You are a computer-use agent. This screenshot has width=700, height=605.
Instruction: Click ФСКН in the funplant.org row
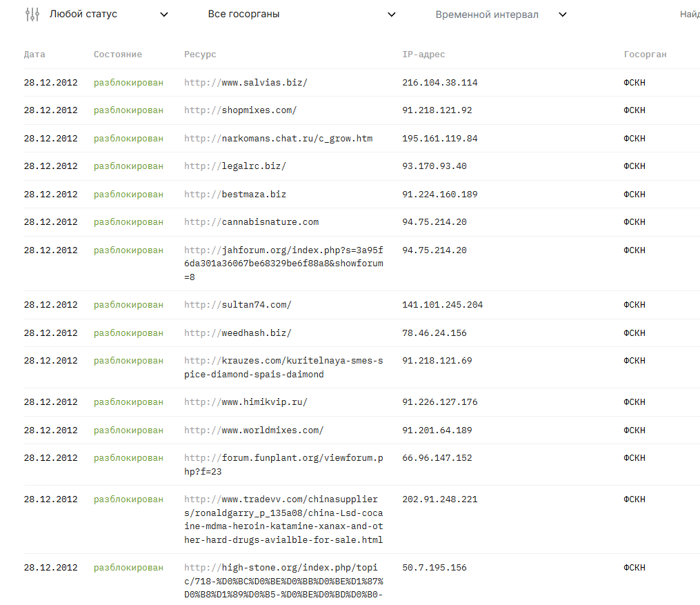pos(634,458)
